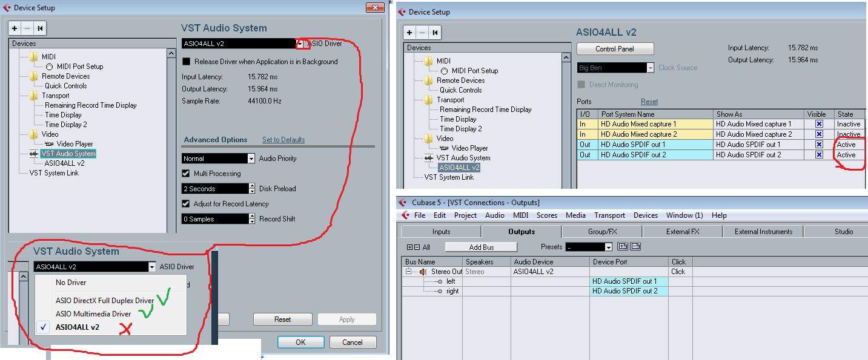Toggle the Direct Monitoring checkbox
Image resolution: width=868 pixels, height=360 pixels.
pos(581,85)
